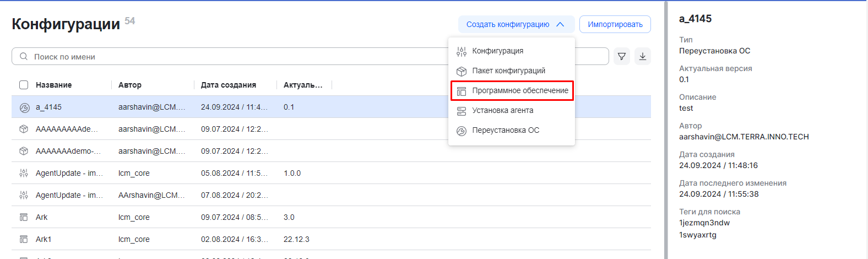Click the software icon next to Ark

pyautogui.click(x=24, y=217)
